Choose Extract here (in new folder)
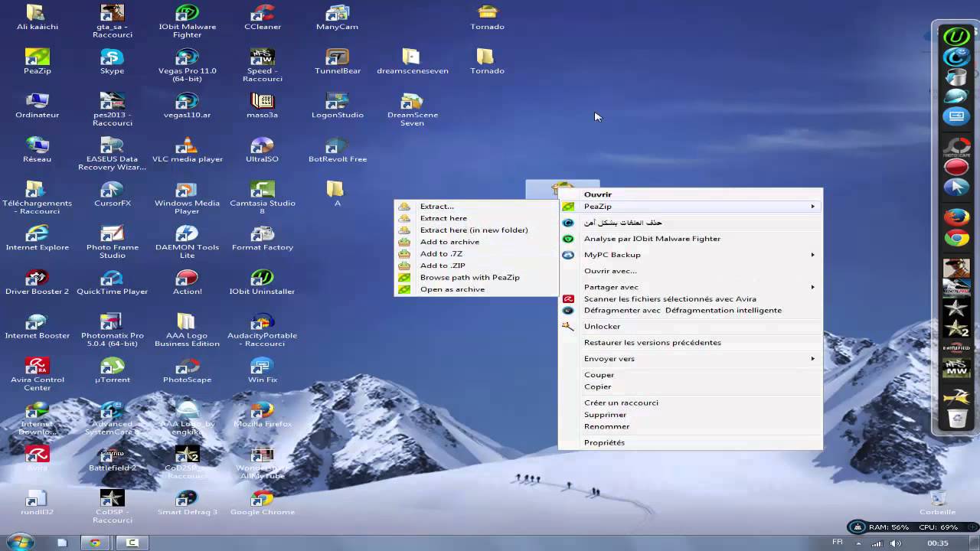This screenshot has height=551, width=980. coord(477,230)
